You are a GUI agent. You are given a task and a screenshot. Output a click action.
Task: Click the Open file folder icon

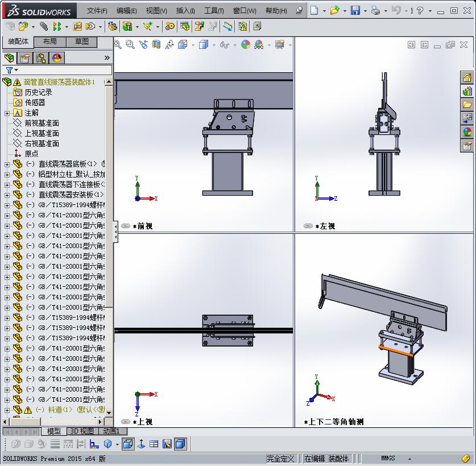tap(335, 11)
